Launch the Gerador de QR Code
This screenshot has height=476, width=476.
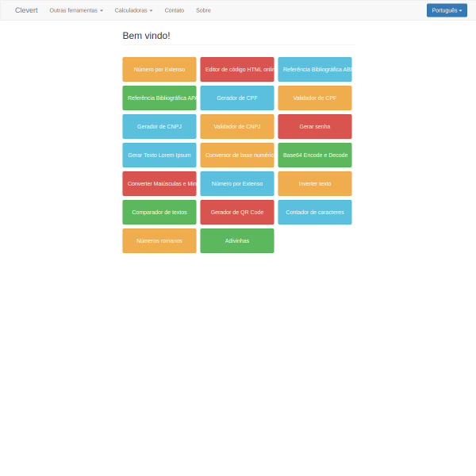tap(237, 212)
